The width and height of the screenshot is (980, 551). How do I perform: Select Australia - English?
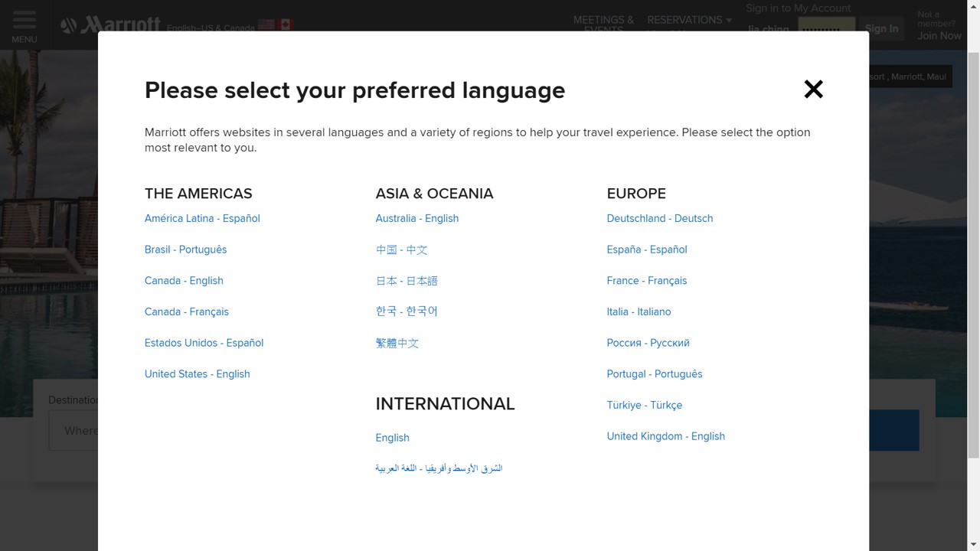click(416, 218)
